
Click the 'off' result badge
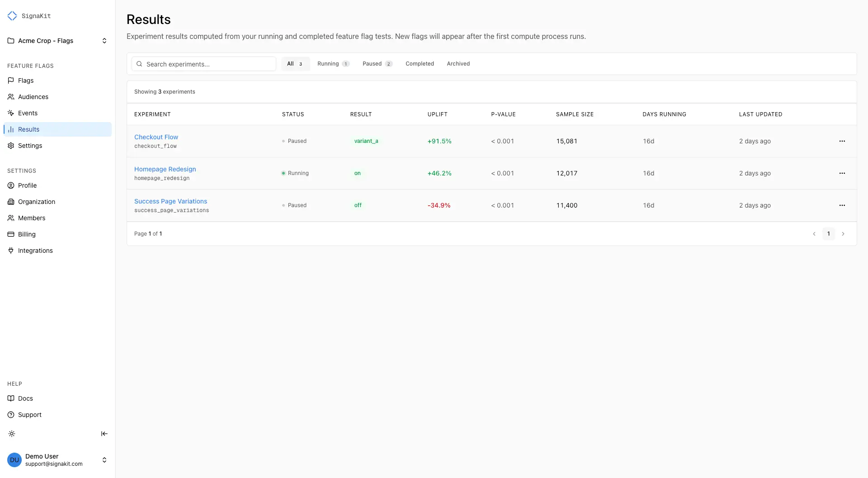[358, 205]
